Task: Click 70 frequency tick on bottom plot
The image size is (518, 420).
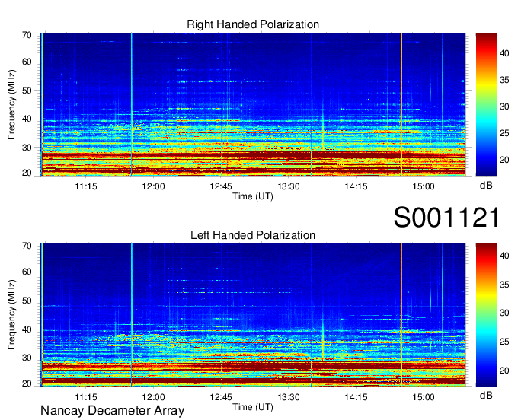Action: pos(27,246)
